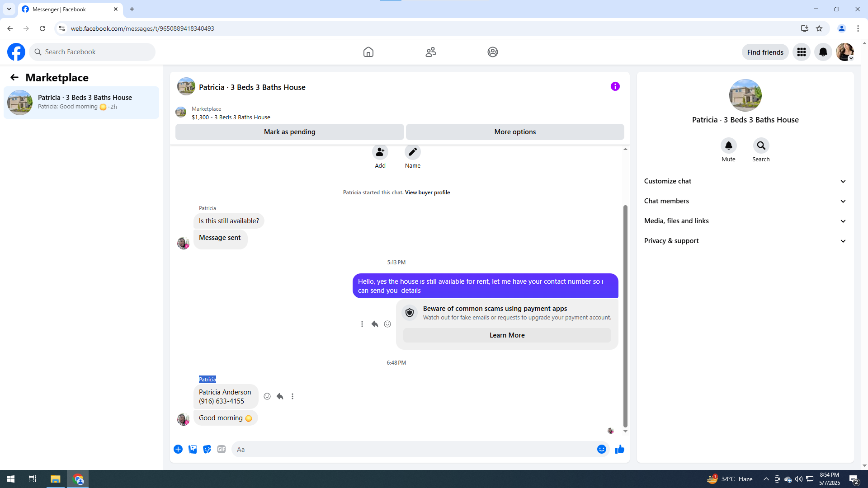Viewport: 868px width, 488px height.
Task: Click the GIF picker icon
Action: coord(221,449)
